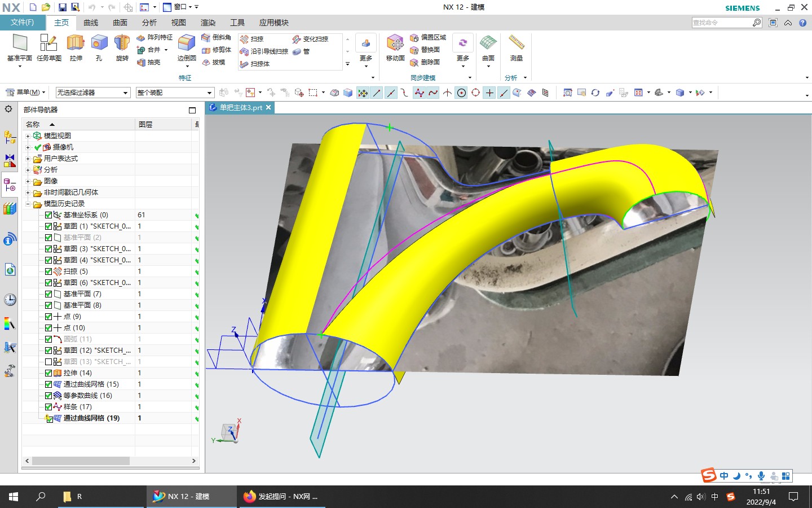
Task: Click the 查找命令 search input
Action: pos(722,23)
